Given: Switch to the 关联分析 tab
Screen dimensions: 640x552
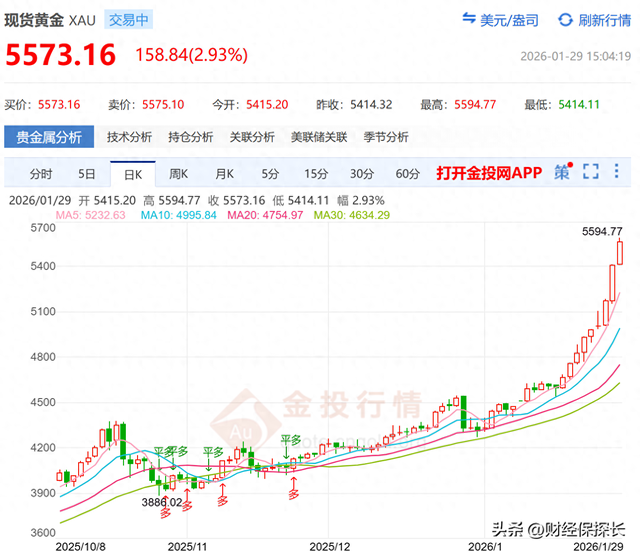Looking at the screenshot, I should click(x=252, y=137).
